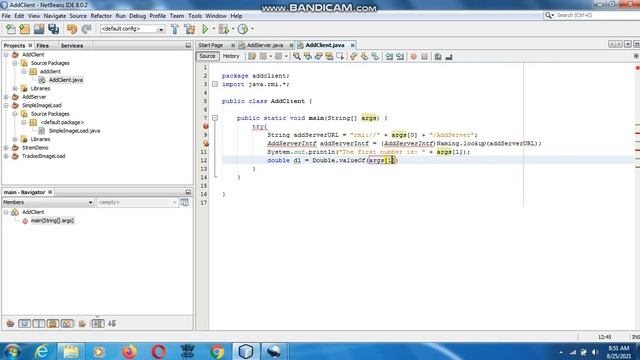The width and height of the screenshot is (640, 360).
Task: Open the Refactor menu
Action: 101,16
